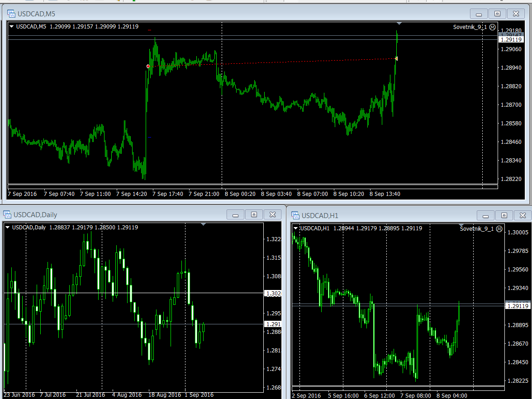Click the 1.29119 price label on the H1 axis
Image resolution: width=532 pixels, height=399 pixels.
pyautogui.click(x=518, y=306)
